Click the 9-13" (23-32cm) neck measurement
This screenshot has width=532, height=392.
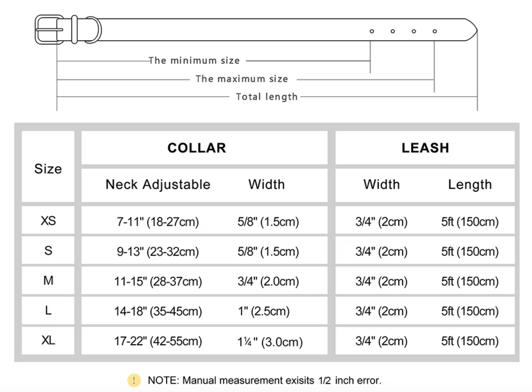pyautogui.click(x=158, y=252)
